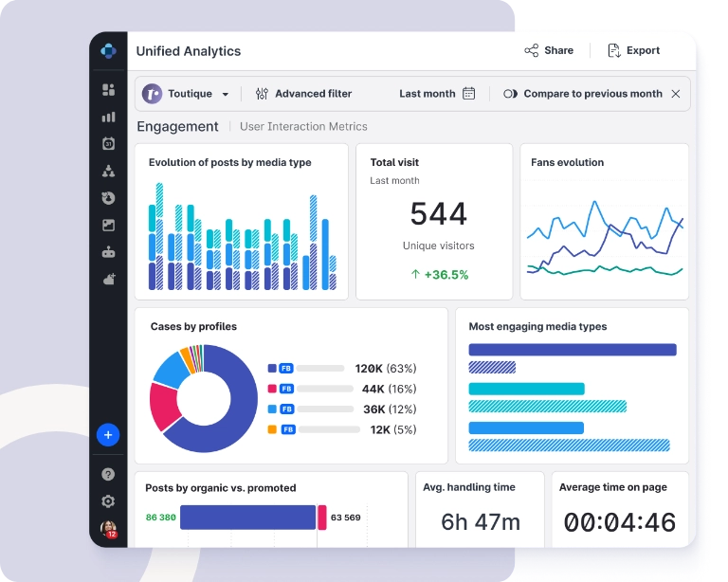Open the thumbs-up plus sidebar icon
The width and height of the screenshot is (728, 582).
click(109, 279)
